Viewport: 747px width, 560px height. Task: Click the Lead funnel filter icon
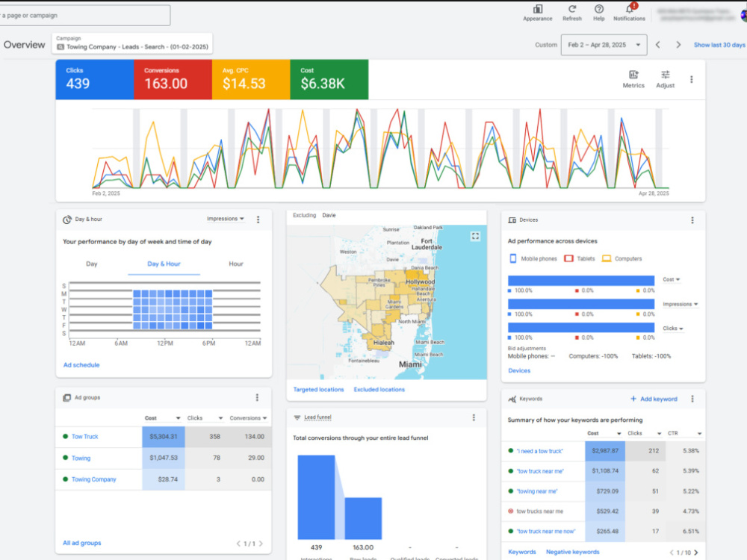(297, 417)
